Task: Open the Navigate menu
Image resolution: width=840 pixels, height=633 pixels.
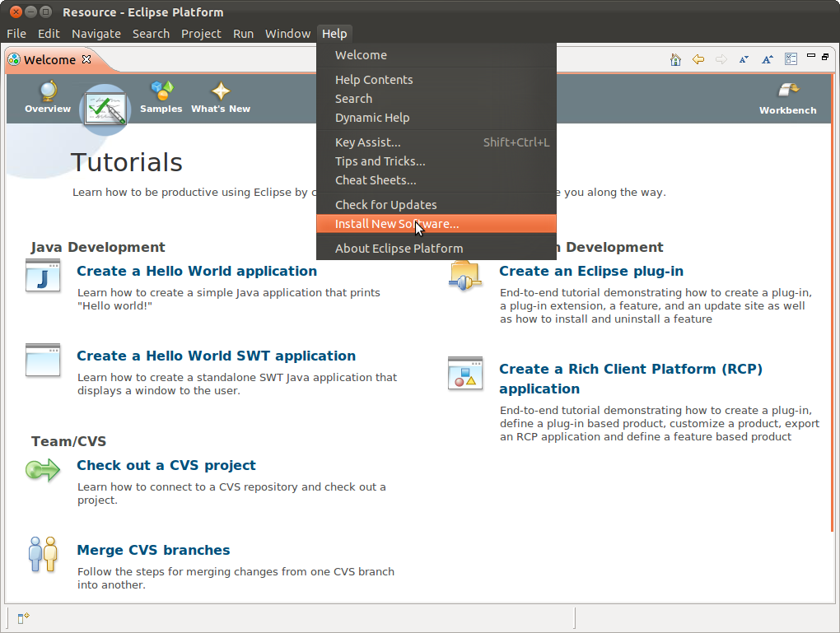Action: coord(96,34)
